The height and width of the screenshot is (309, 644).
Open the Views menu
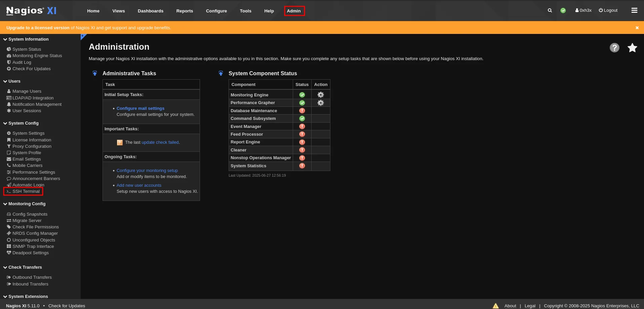[119, 11]
